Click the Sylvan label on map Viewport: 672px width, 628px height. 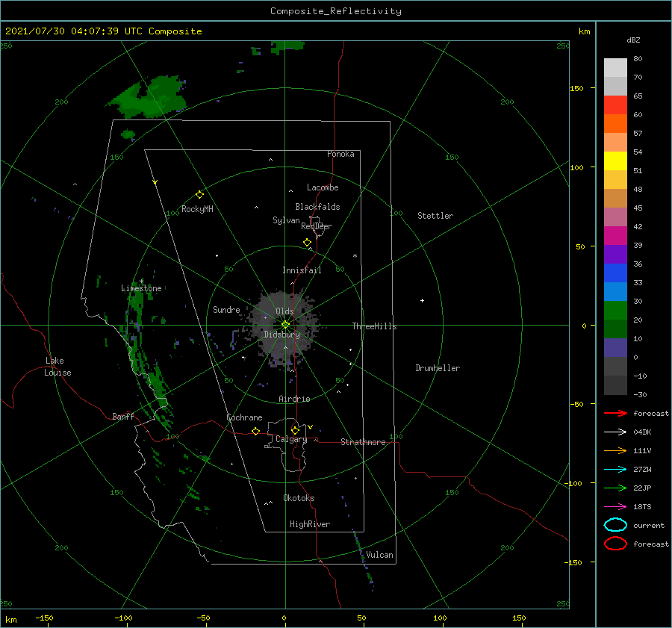click(286, 220)
